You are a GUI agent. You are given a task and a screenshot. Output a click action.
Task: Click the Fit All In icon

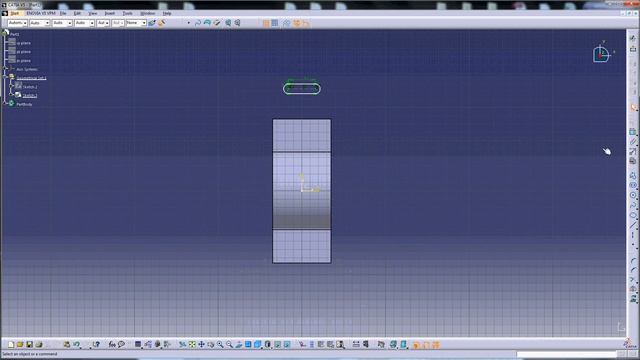point(192,345)
